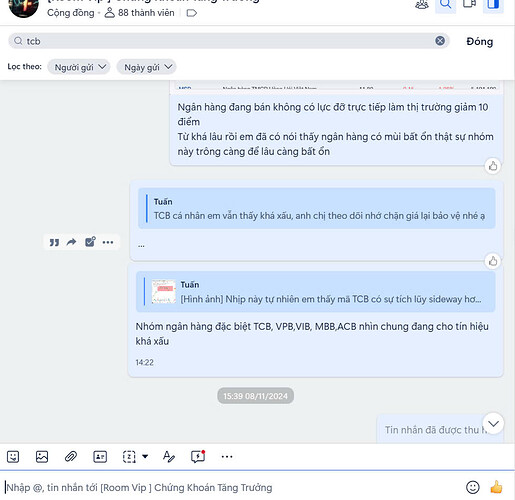Click the 14:22 message timestamp
515x500 pixels.
(144, 362)
